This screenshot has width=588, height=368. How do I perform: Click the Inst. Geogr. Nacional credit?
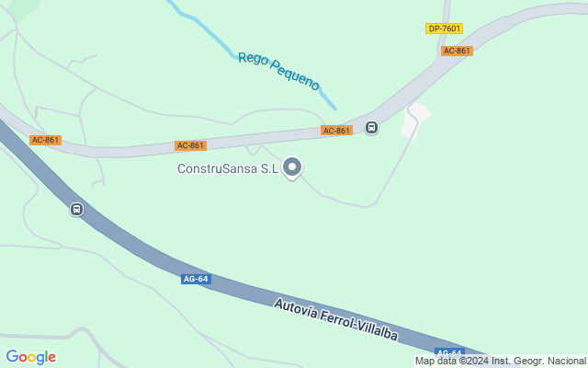(x=538, y=361)
